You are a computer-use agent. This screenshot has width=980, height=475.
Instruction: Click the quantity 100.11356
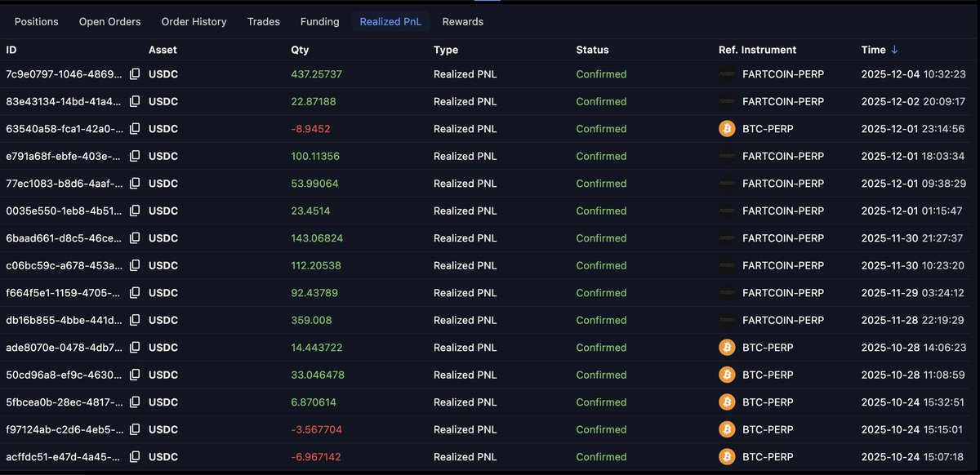click(315, 157)
